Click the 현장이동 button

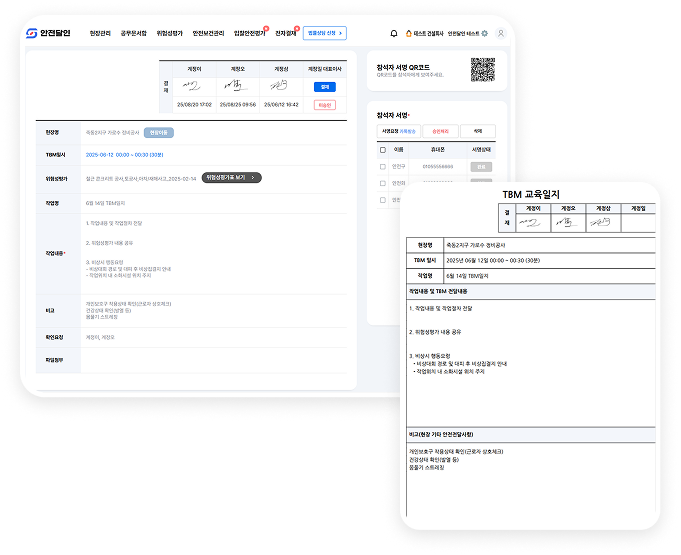[159, 132]
